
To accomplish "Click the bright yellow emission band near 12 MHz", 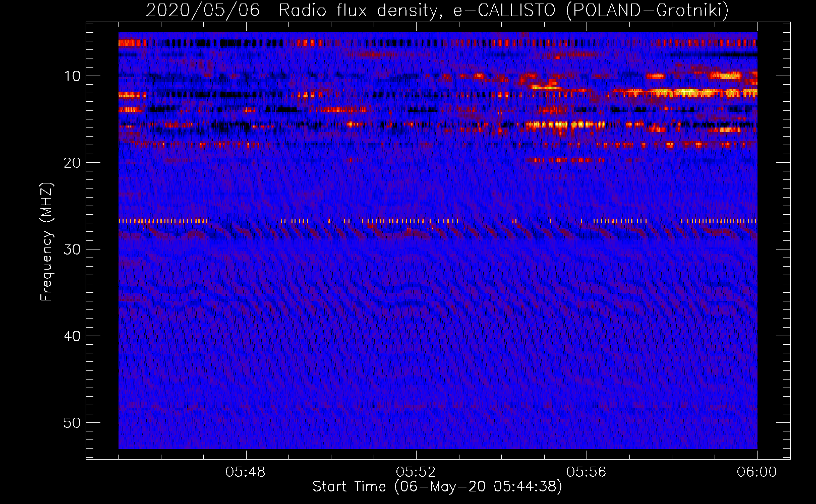I will coord(684,93).
